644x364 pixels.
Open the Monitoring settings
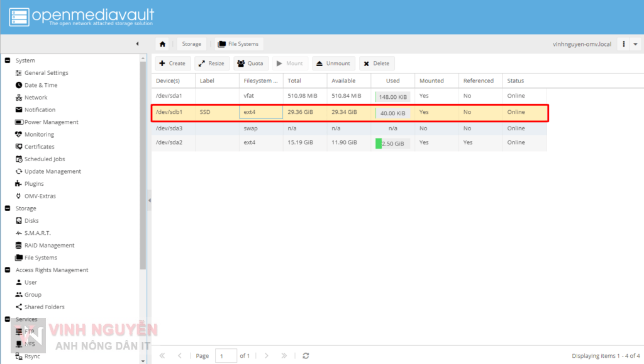coord(40,134)
